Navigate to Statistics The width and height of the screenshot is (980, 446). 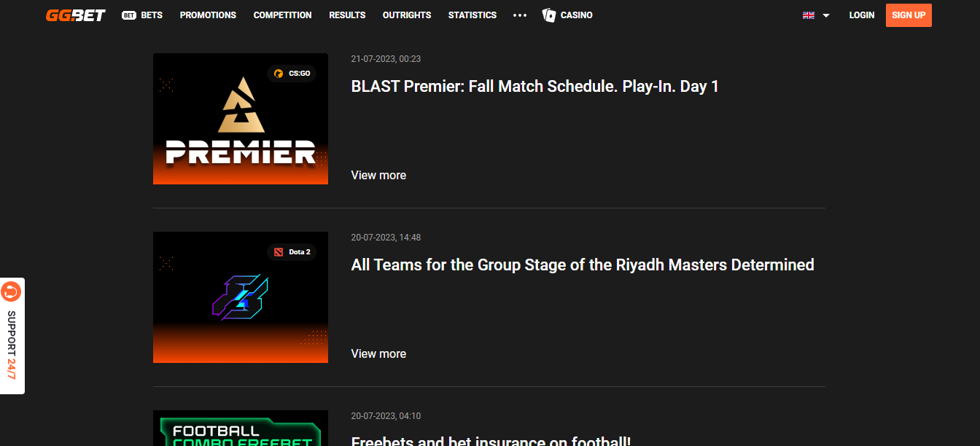(472, 15)
